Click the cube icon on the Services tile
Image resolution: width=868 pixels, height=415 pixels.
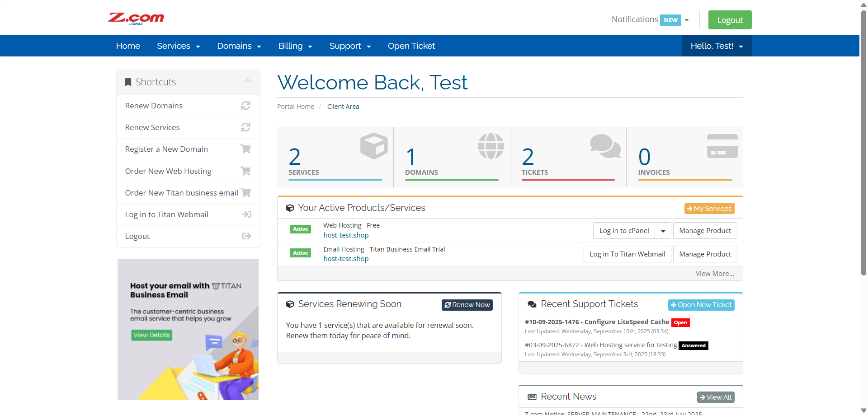(374, 146)
